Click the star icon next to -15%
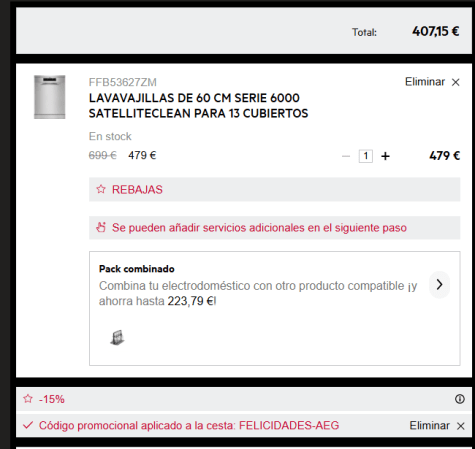Viewport: 475px width, 449px height. point(28,399)
